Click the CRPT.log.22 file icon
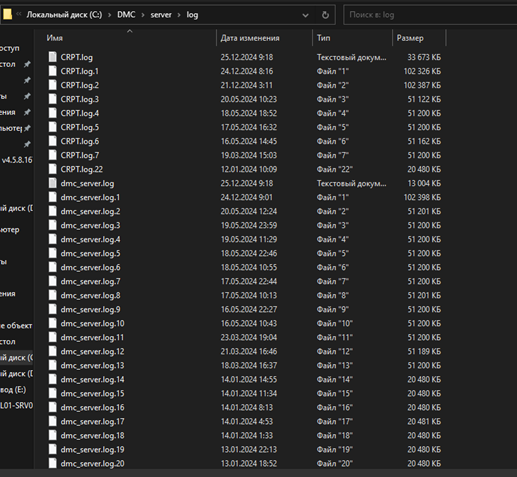This screenshot has height=477, width=517. [52, 169]
